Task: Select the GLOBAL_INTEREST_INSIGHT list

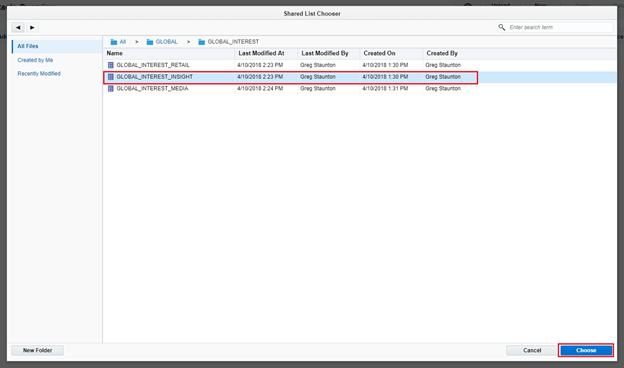Action: (x=154, y=77)
